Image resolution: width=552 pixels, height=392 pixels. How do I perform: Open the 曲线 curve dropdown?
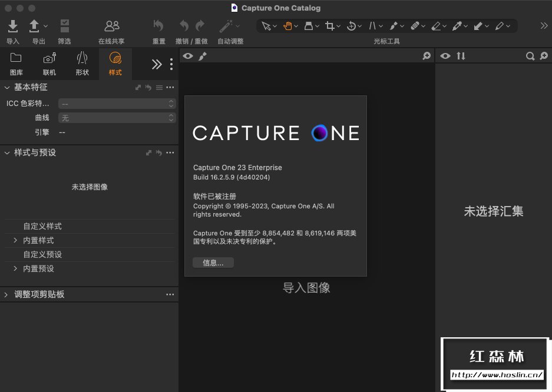[117, 118]
